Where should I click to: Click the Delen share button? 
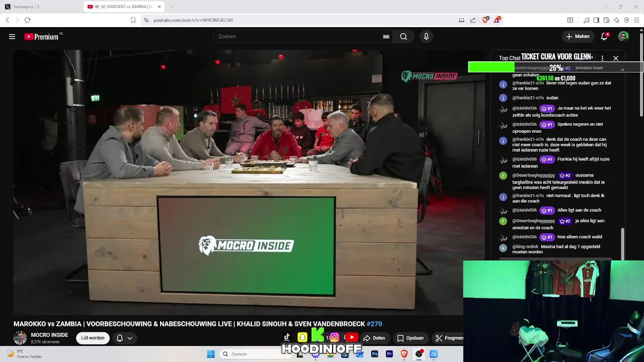374,338
